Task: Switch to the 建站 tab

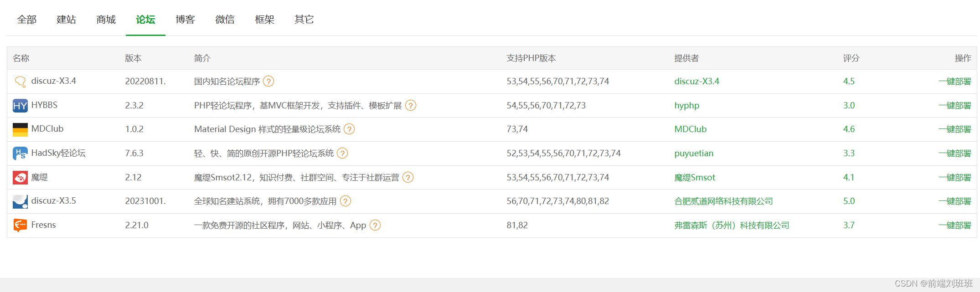Action: [67, 20]
